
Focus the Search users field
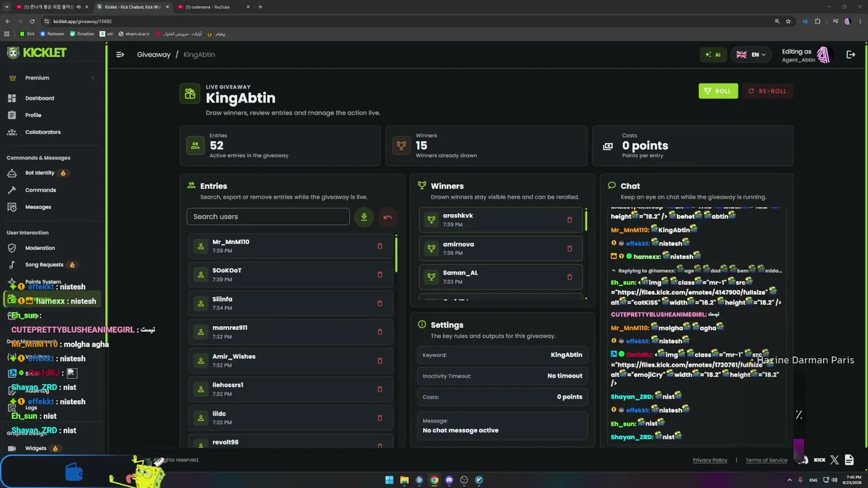pos(268,217)
